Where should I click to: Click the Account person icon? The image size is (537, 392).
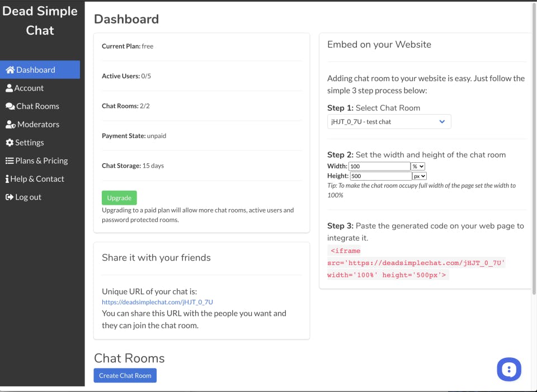(x=10, y=88)
